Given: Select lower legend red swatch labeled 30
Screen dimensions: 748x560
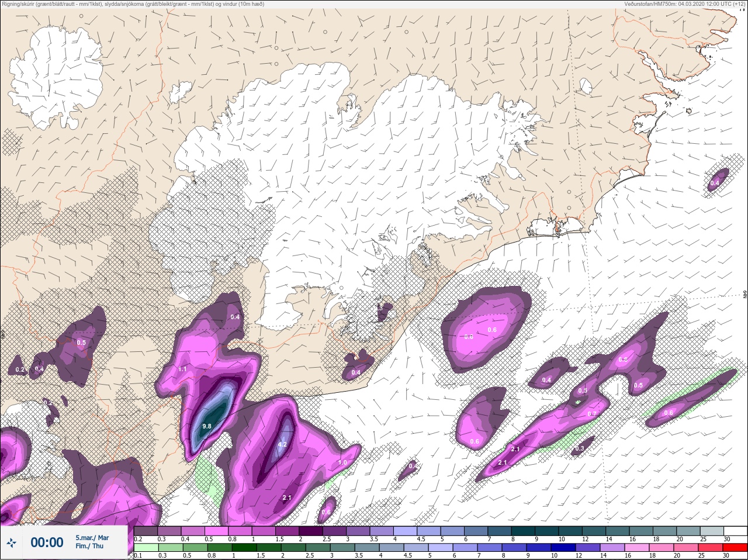Looking at the screenshot, I should 735,548.
